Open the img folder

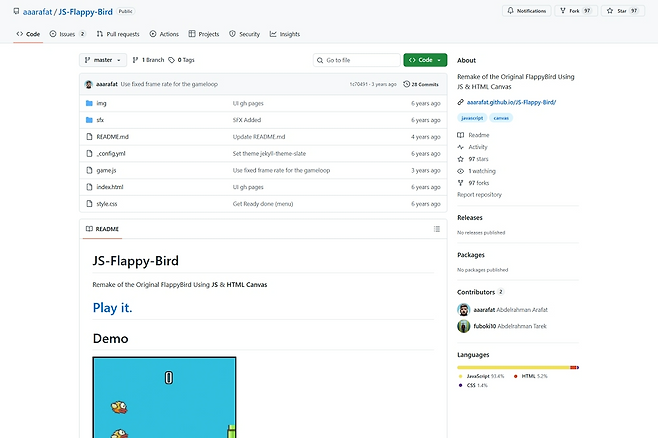[x=101, y=103]
